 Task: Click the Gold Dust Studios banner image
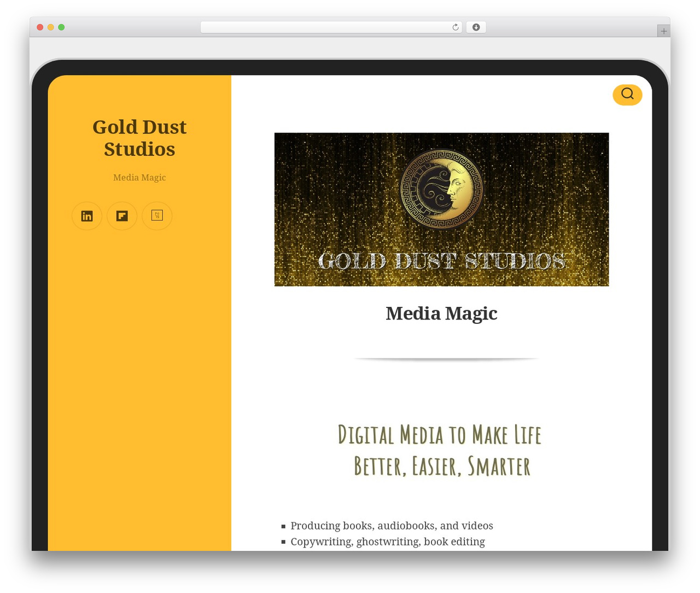pyautogui.click(x=441, y=210)
